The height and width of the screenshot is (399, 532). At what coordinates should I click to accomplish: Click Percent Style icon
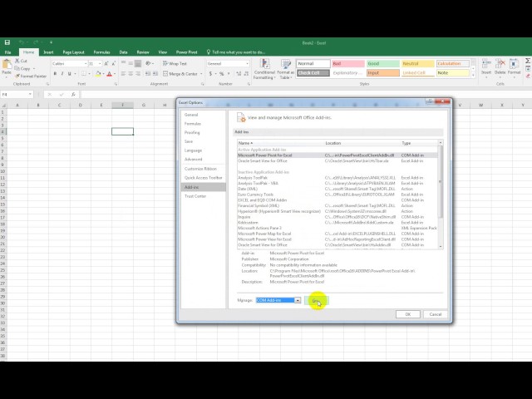(x=222, y=74)
